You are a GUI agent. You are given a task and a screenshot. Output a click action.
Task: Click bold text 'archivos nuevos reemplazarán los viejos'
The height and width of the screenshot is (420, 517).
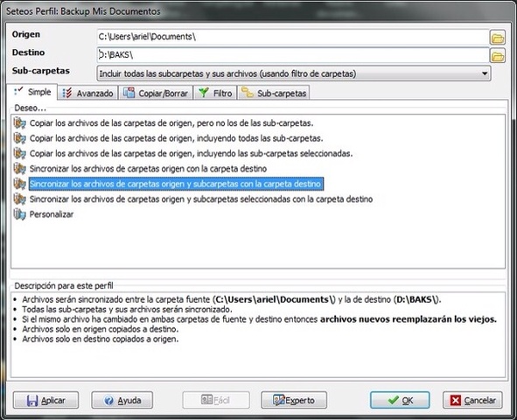point(409,319)
